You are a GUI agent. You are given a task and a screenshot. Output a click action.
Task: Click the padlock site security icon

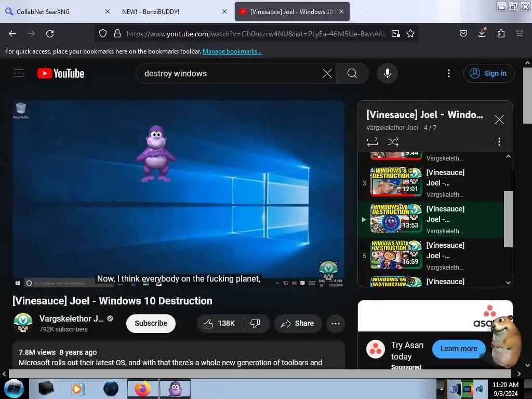tap(117, 34)
